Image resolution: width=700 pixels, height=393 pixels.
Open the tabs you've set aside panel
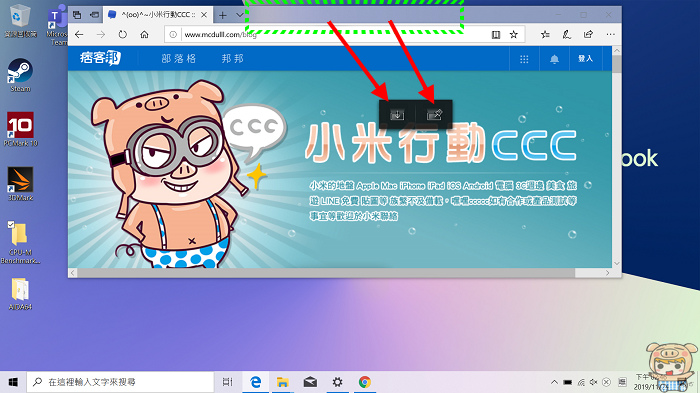pos(77,15)
